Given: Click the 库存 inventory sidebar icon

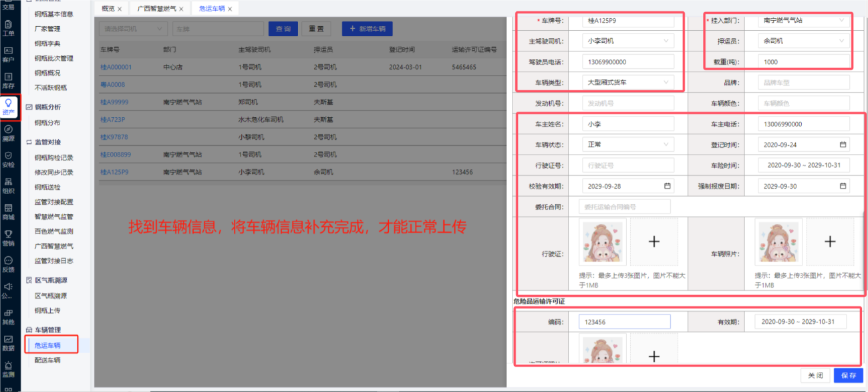Looking at the screenshot, I should (9, 80).
